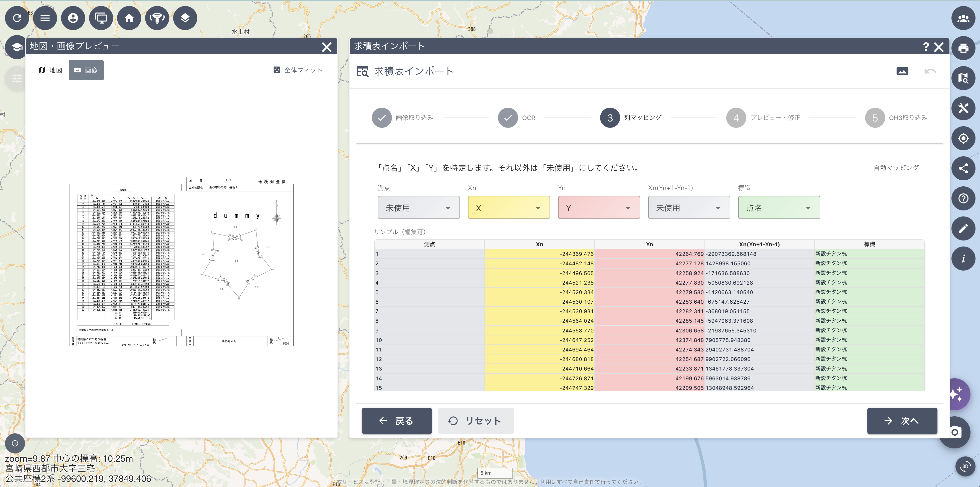Toggle the 画像 preview mode
980x487 pixels.
[86, 70]
